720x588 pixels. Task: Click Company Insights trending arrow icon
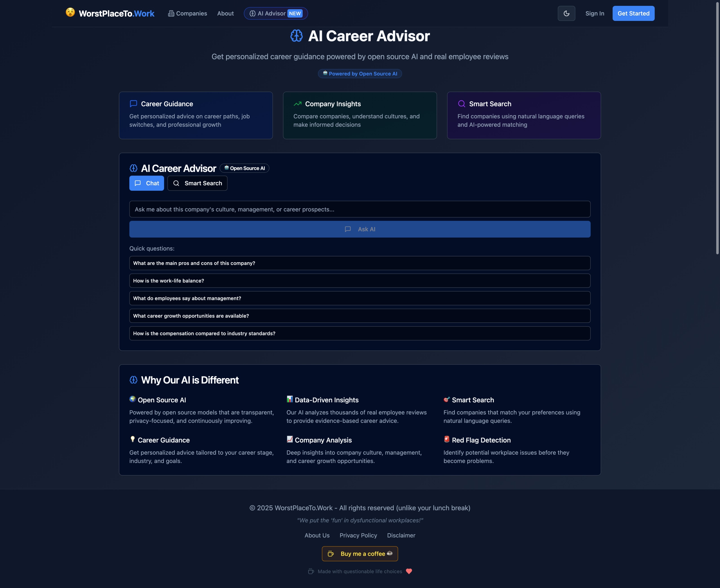tap(297, 104)
